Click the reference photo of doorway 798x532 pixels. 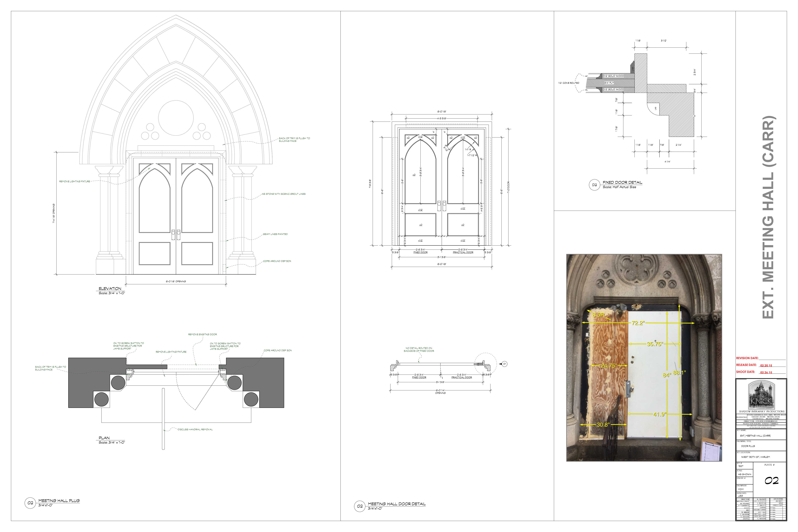tap(644, 357)
